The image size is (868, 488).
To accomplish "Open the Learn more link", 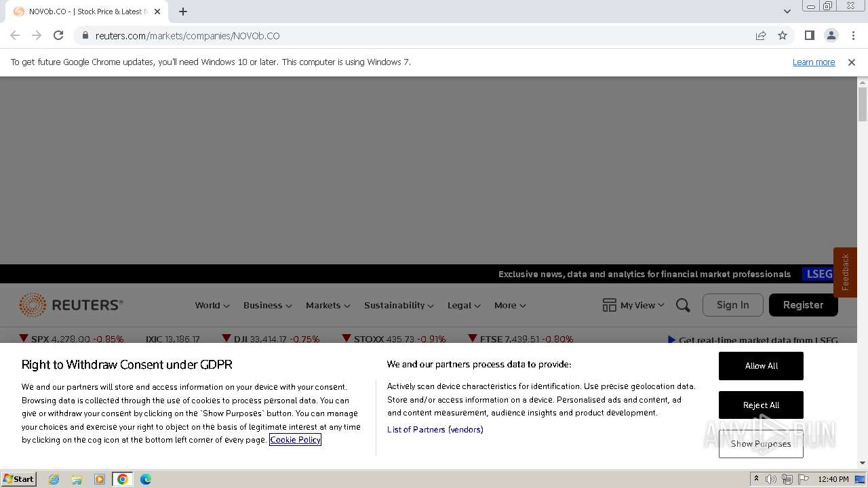I will coord(814,62).
